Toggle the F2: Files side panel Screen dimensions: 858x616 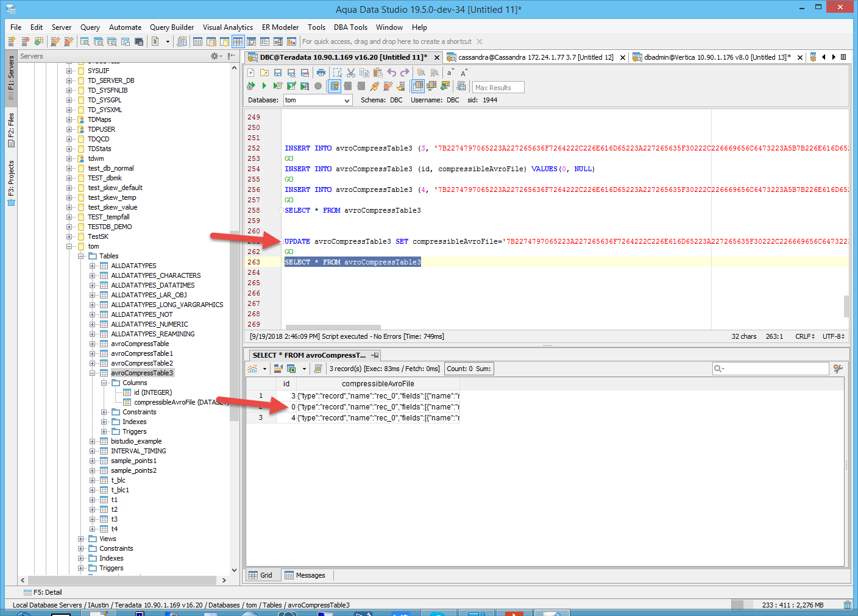click(x=11, y=130)
